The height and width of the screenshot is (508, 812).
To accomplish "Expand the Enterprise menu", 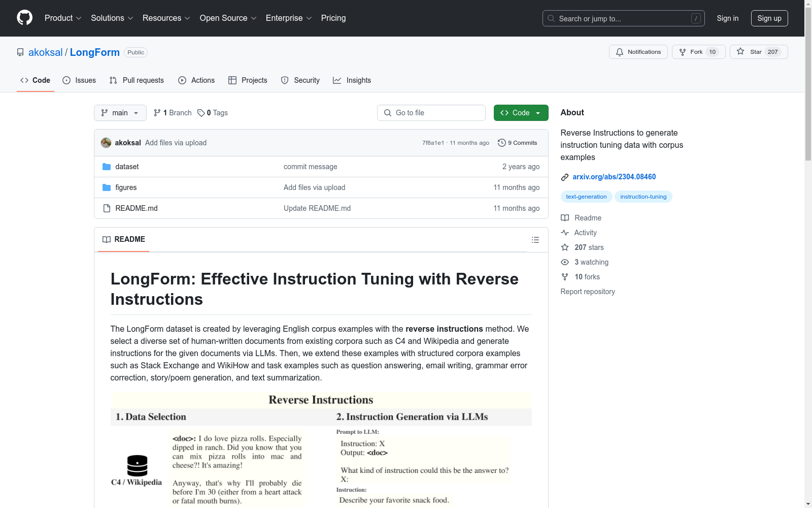I will click(x=289, y=18).
